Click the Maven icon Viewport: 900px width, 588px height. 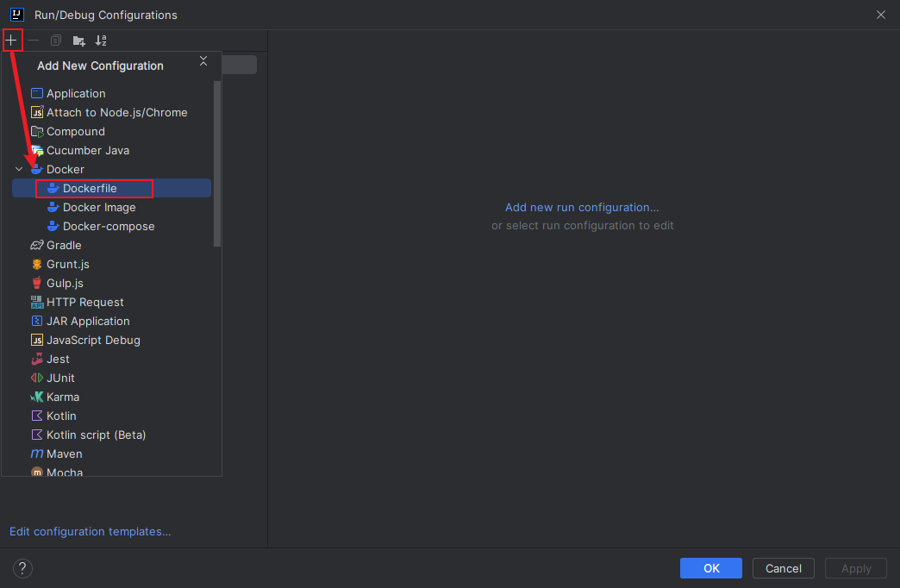(37, 453)
